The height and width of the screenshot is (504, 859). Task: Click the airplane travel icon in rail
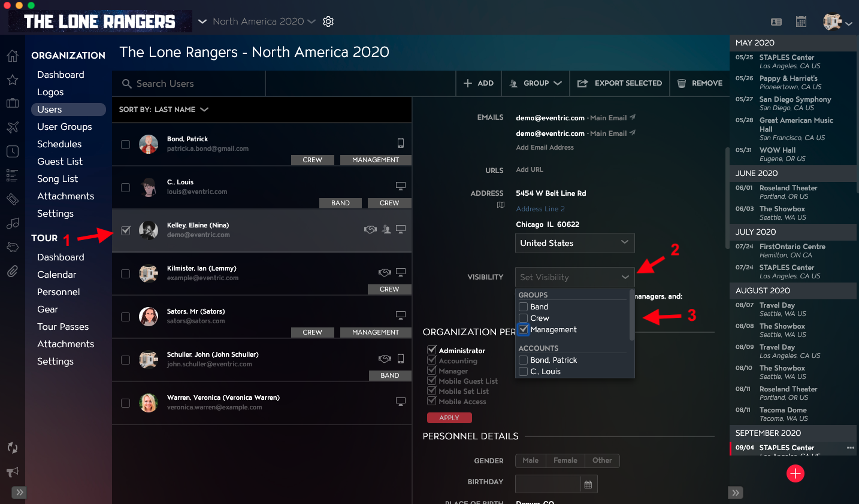(x=12, y=127)
